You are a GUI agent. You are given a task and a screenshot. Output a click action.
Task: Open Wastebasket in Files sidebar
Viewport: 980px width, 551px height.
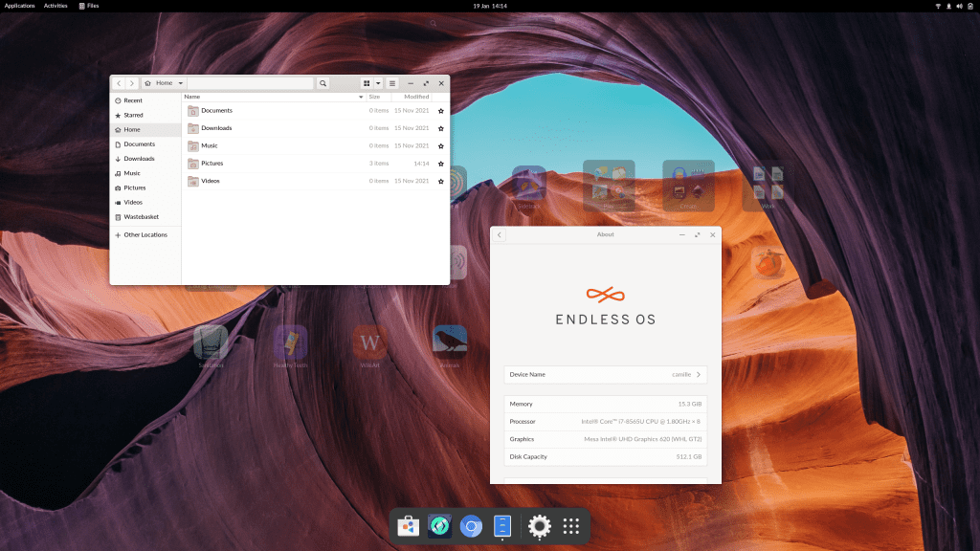[145, 217]
